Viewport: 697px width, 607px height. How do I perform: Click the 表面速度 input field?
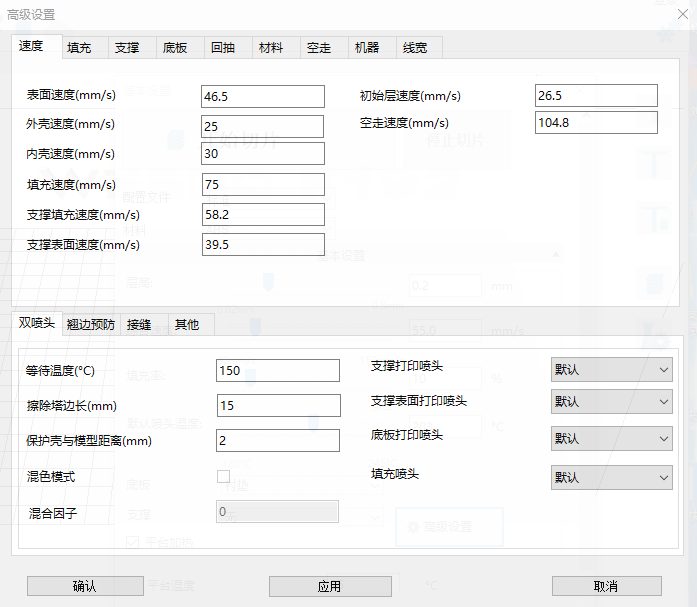pos(263,96)
